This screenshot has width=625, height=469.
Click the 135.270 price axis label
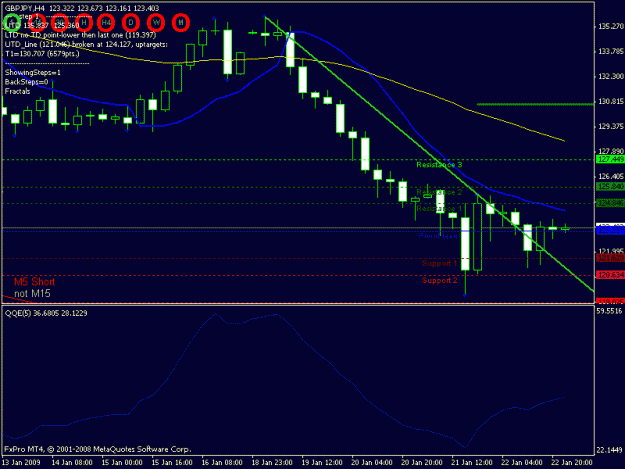coord(610,26)
